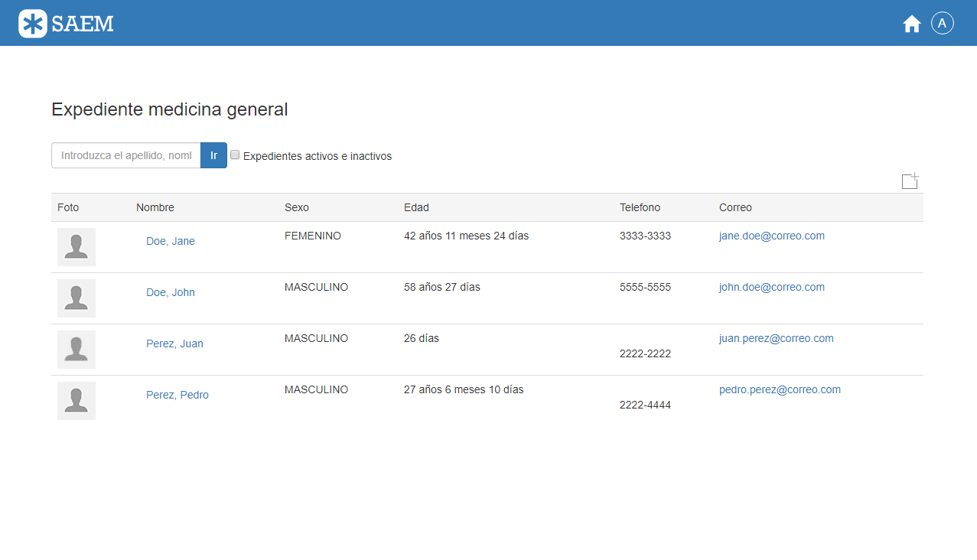Email jane.doe@correo.com link
977x560 pixels.
point(772,236)
